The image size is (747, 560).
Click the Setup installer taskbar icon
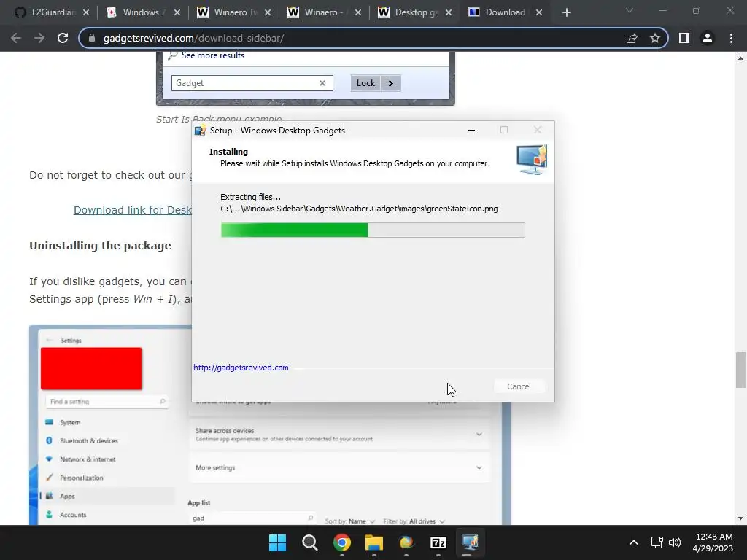pyautogui.click(x=470, y=542)
